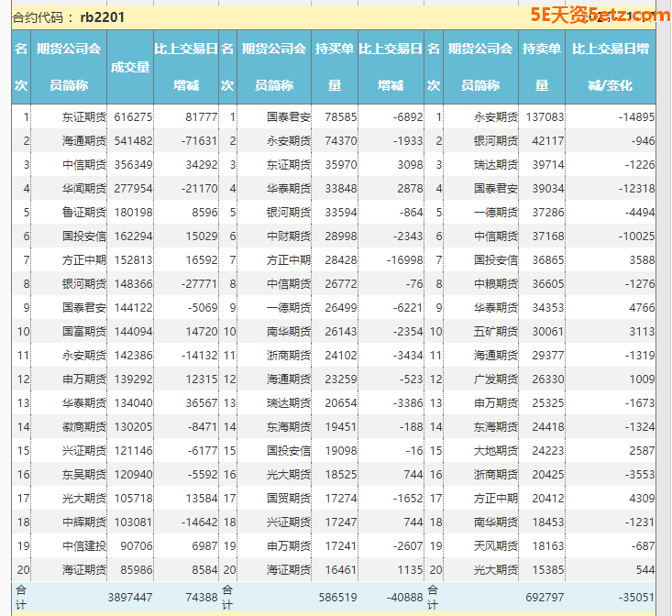Click short position value 37286
672x616 pixels.
tap(548, 213)
